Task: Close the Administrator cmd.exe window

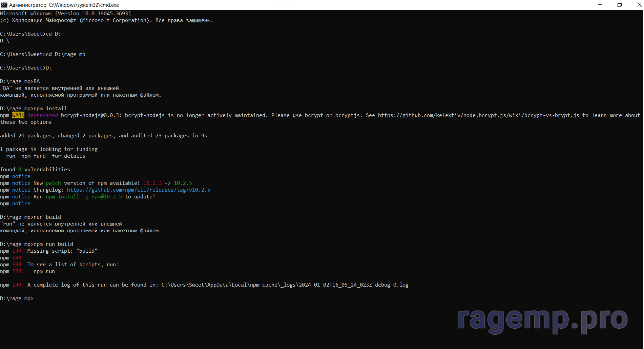Action: pyautogui.click(x=639, y=5)
